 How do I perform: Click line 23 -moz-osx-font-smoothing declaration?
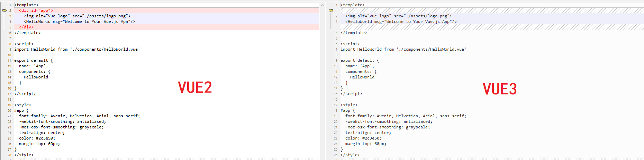click(x=61, y=127)
